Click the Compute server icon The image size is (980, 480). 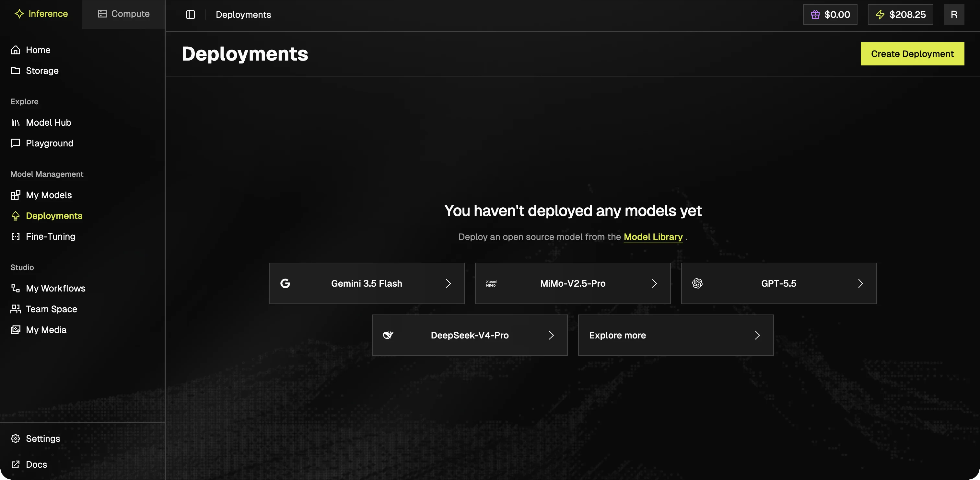(102, 14)
